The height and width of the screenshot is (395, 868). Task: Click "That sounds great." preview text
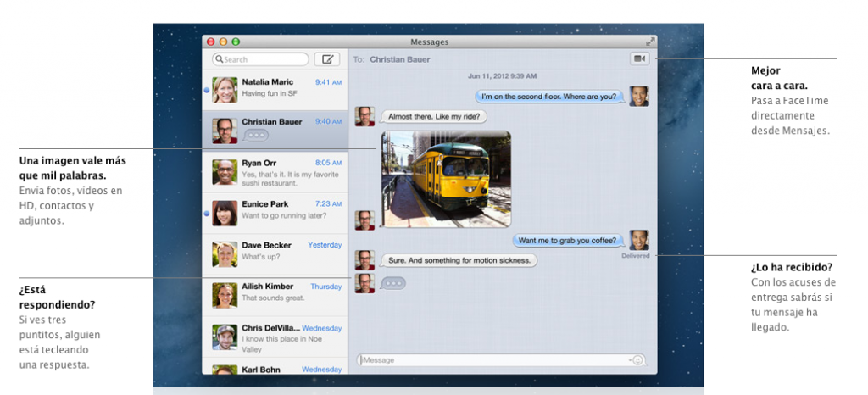[274, 298]
